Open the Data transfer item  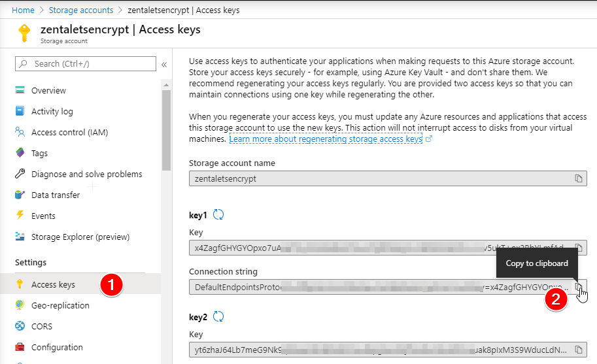(56, 195)
